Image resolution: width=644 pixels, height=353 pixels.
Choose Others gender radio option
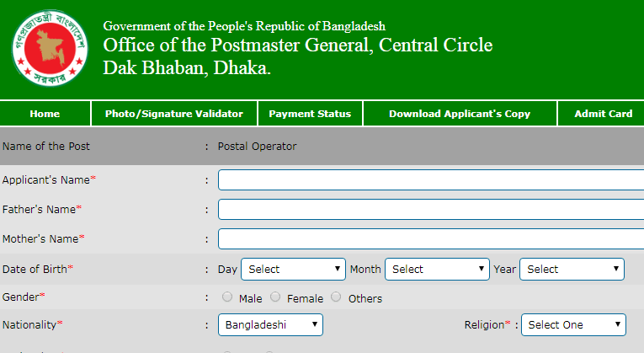click(x=336, y=297)
